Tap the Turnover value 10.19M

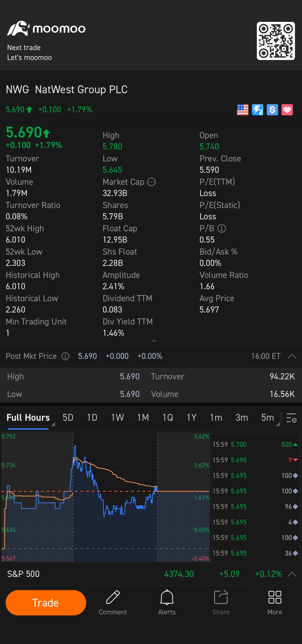19,170
